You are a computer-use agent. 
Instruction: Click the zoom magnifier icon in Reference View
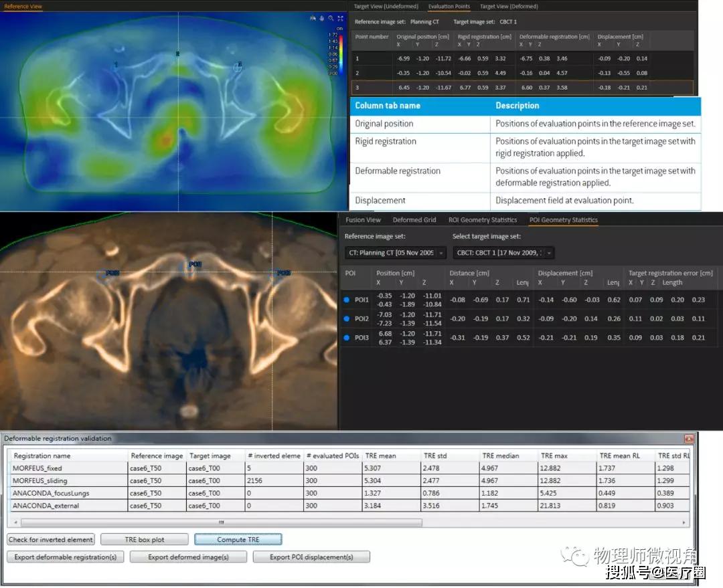pyautogui.click(x=331, y=19)
